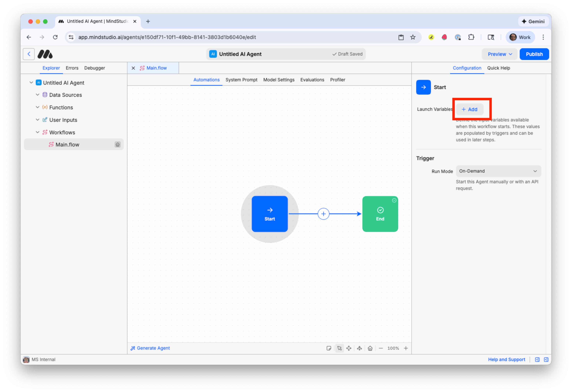Add a Launch Variable
572x392 pixels.
pos(469,110)
